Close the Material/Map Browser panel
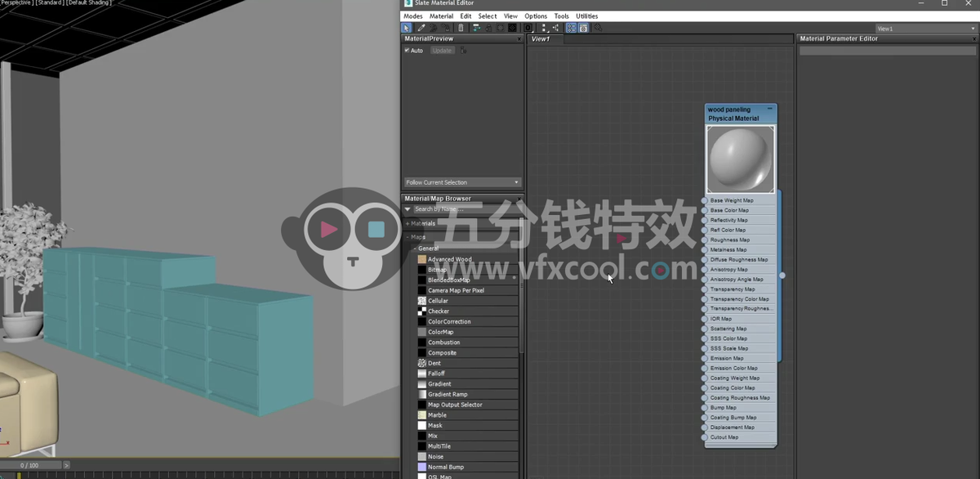Screen dimensions: 980x479 519,199
